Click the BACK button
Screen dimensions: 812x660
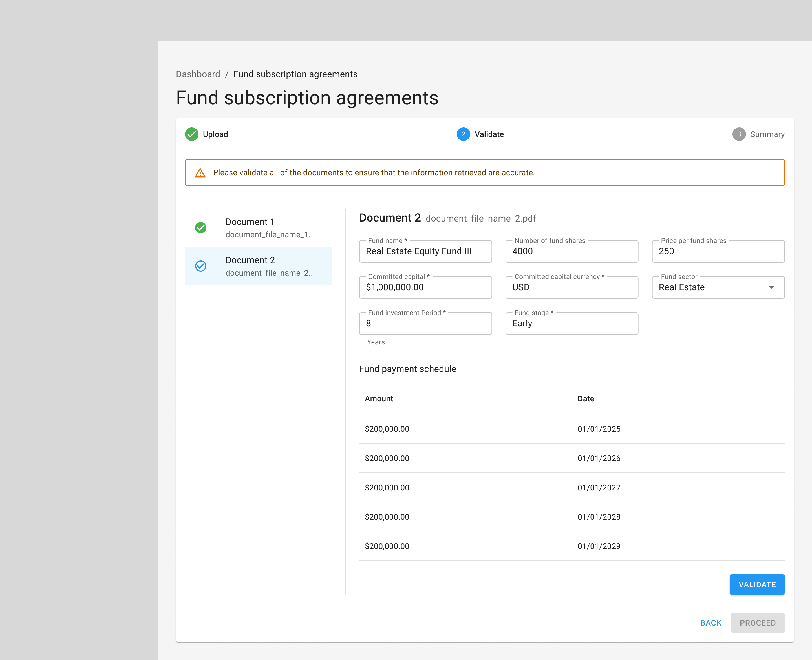click(x=710, y=623)
